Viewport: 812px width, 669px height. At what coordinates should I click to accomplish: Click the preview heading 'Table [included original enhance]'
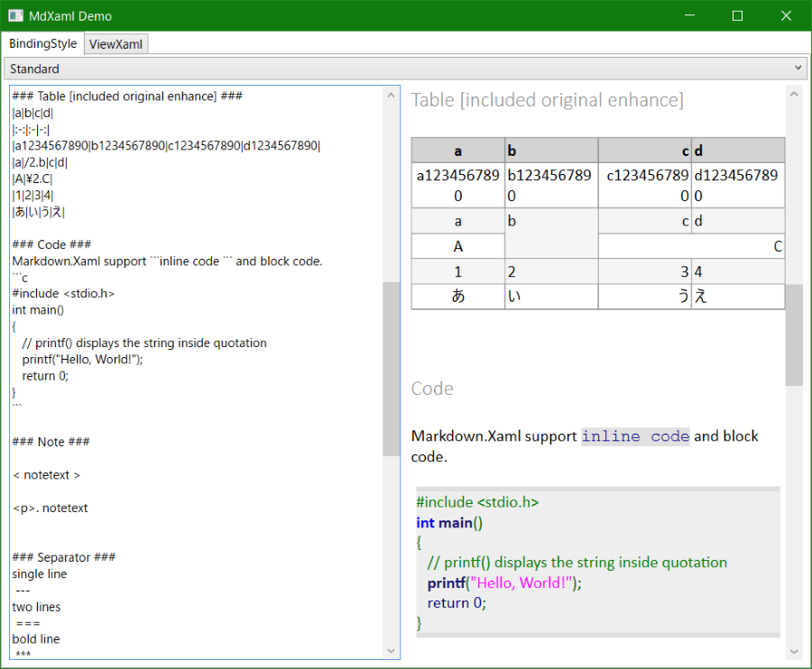pos(548,100)
